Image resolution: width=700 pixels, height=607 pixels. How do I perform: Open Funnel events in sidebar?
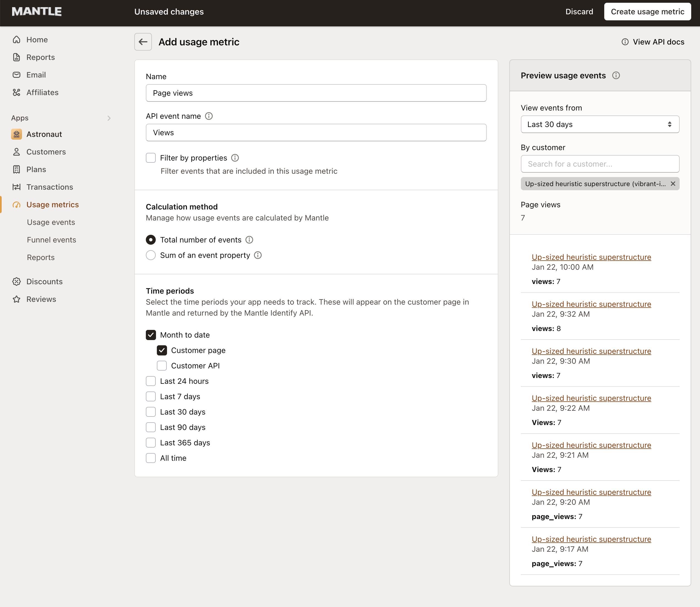click(51, 240)
